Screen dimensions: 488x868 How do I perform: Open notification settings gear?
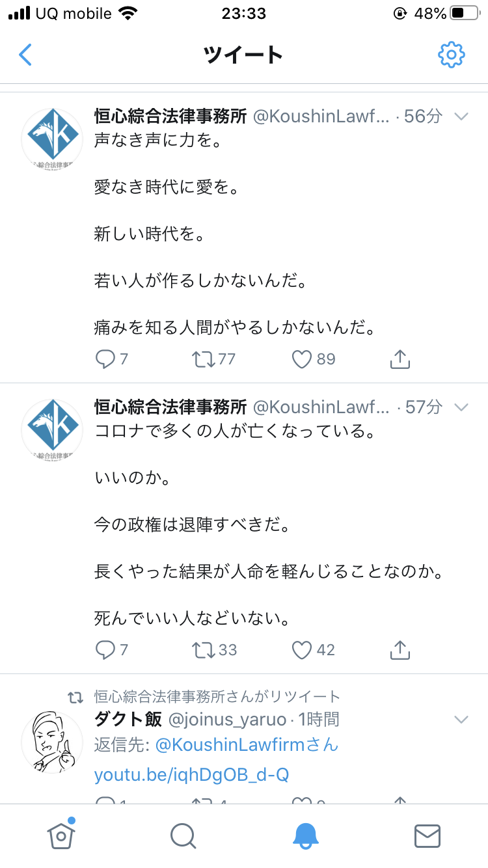coord(451,55)
